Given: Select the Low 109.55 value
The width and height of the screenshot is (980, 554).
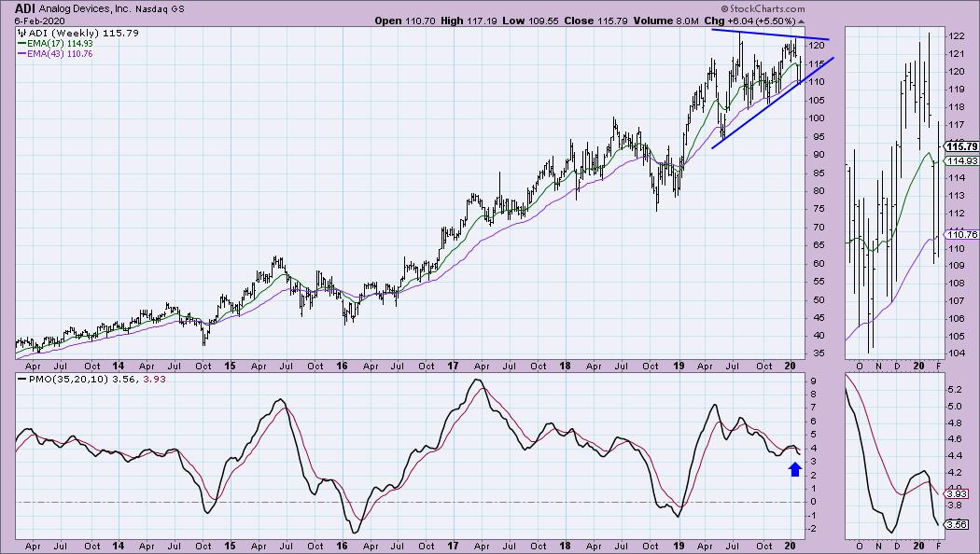Looking at the screenshot, I should [530, 21].
